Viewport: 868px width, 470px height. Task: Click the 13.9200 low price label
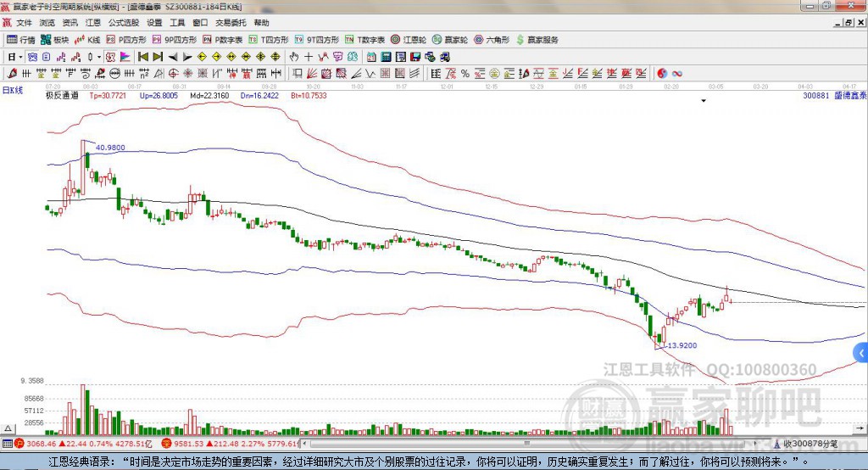point(682,345)
